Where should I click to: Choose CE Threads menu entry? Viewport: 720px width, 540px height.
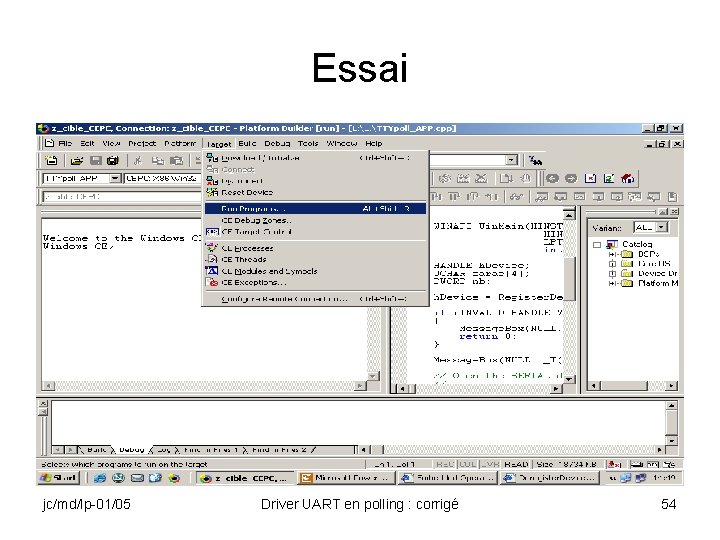(315, 259)
